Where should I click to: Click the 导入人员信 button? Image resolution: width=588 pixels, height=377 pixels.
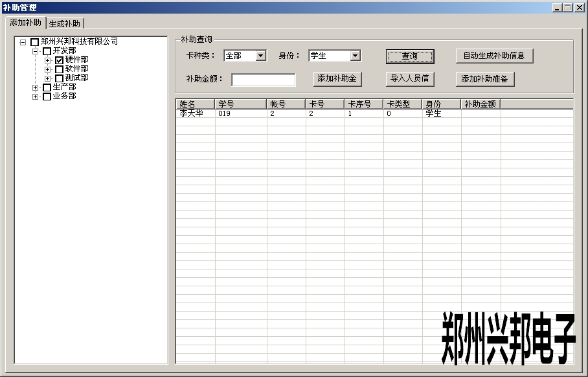411,78
